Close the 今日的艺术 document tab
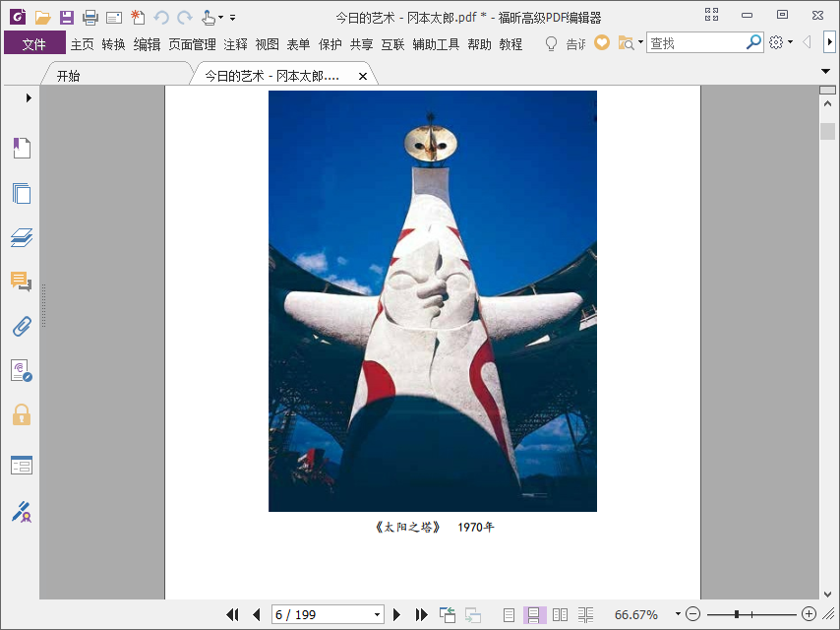 click(363, 76)
